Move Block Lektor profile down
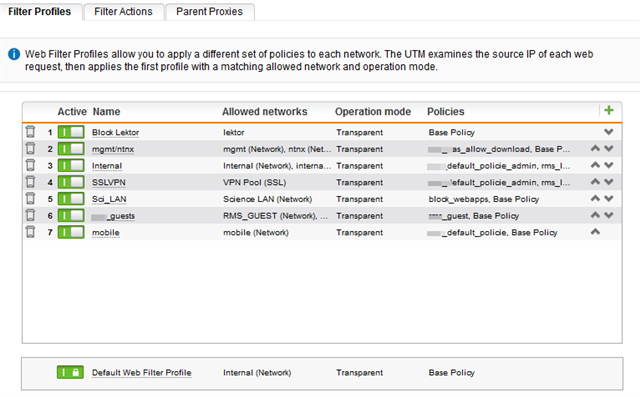 click(609, 132)
